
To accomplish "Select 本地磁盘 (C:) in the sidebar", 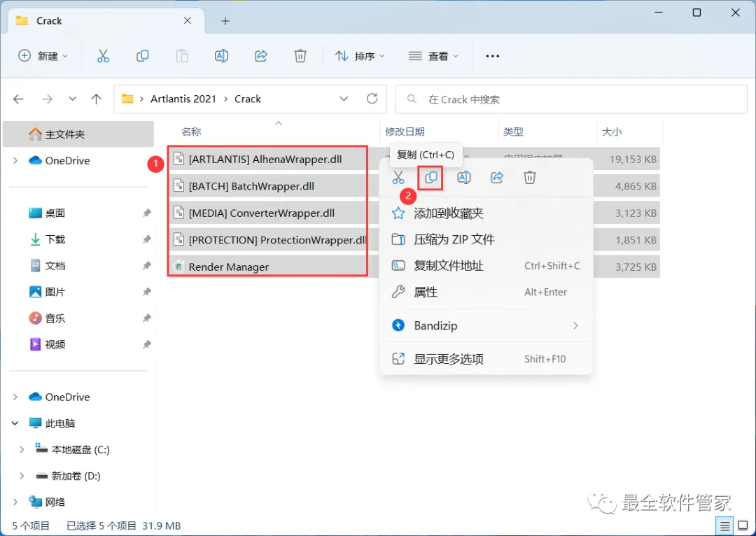I will [x=80, y=450].
